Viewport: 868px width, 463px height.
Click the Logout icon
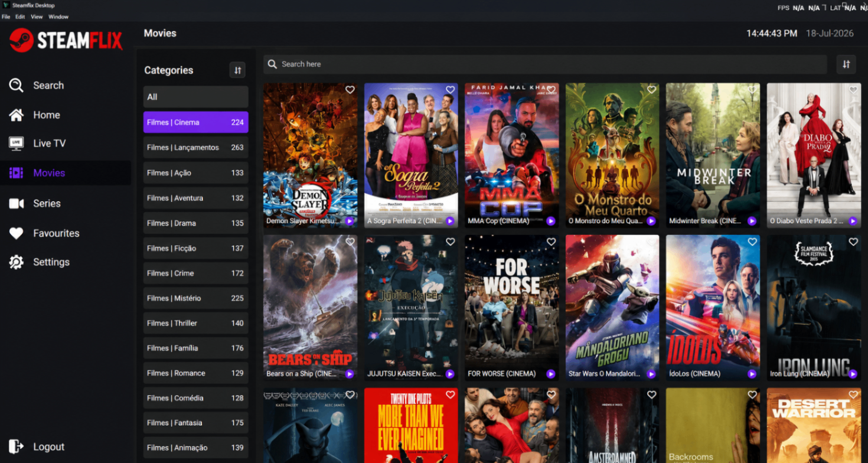click(x=16, y=447)
